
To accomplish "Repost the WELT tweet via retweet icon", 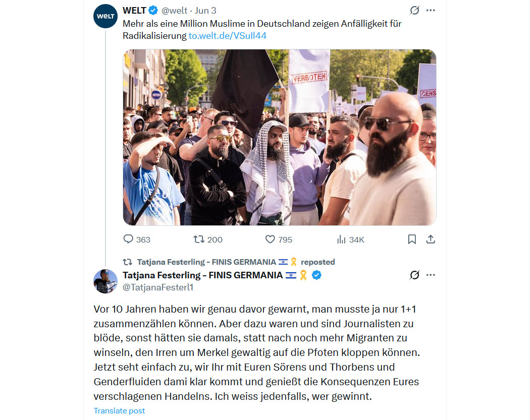I will pyautogui.click(x=199, y=239).
